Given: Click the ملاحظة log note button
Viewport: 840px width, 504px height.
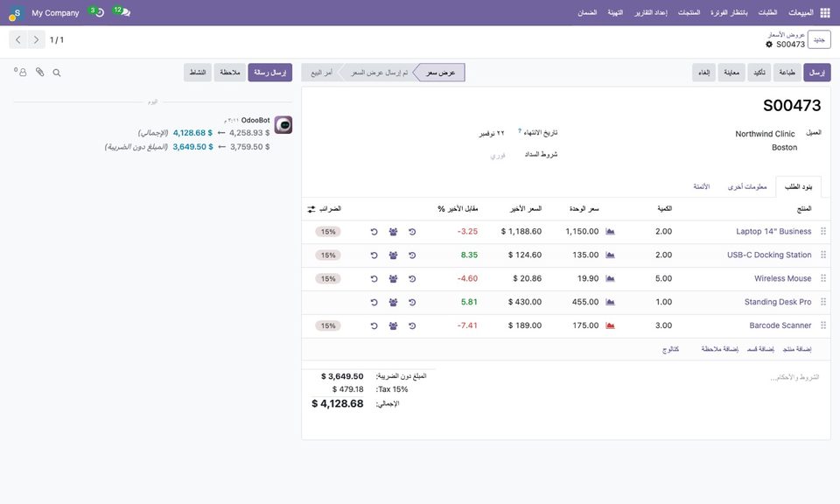Looking at the screenshot, I should [230, 73].
